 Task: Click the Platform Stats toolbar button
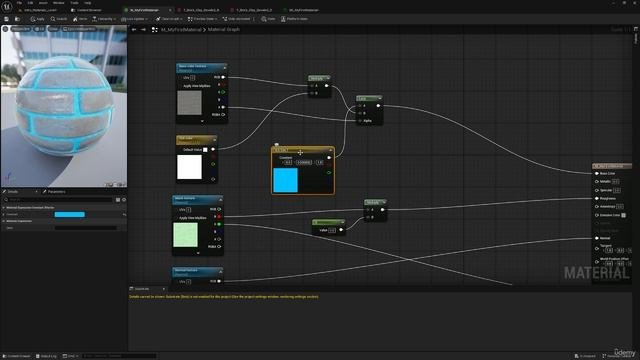[294, 19]
